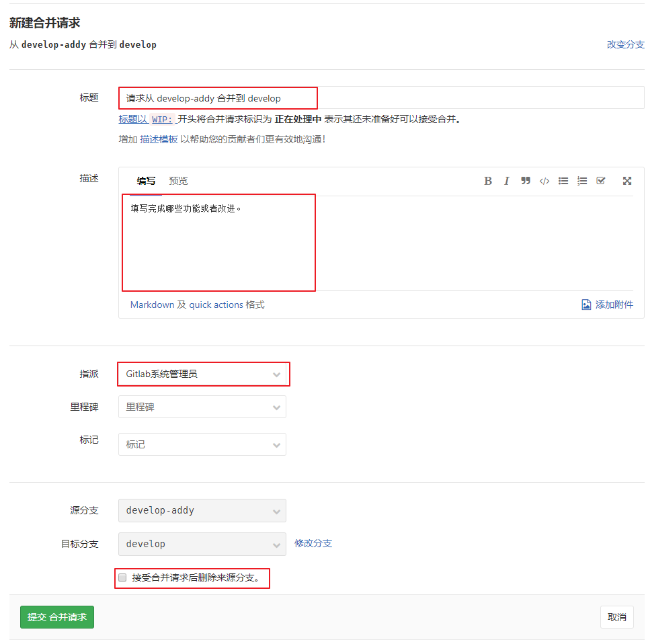Image resolution: width=646 pixels, height=644 pixels.
Task: Open the 改变分支 link
Action: point(625,45)
